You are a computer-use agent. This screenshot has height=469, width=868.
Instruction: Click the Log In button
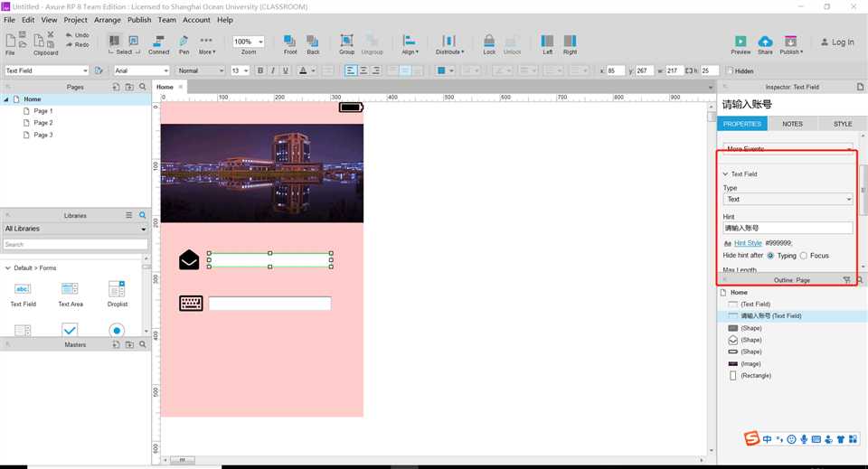click(837, 42)
